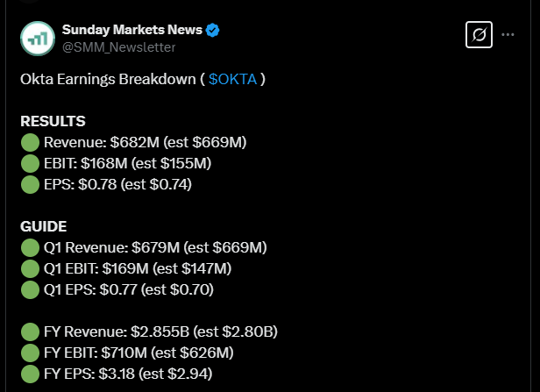Open the Sunday Markets News profile name

tap(131, 31)
